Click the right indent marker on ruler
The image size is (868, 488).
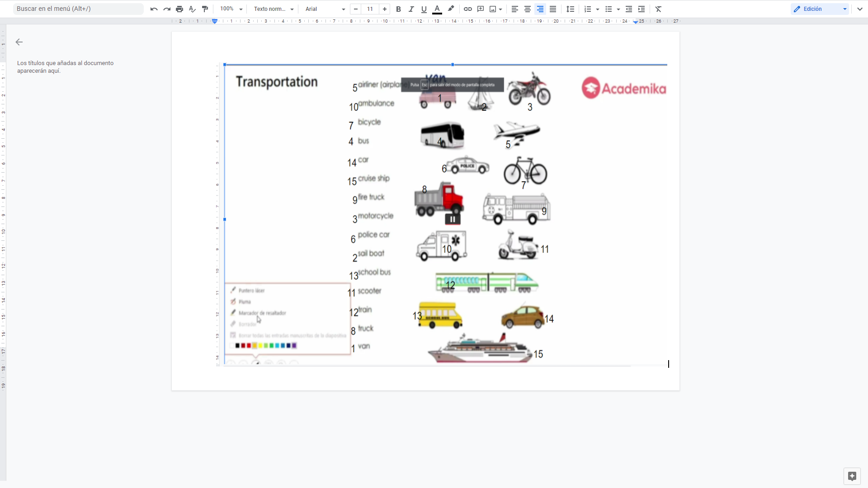point(636,22)
